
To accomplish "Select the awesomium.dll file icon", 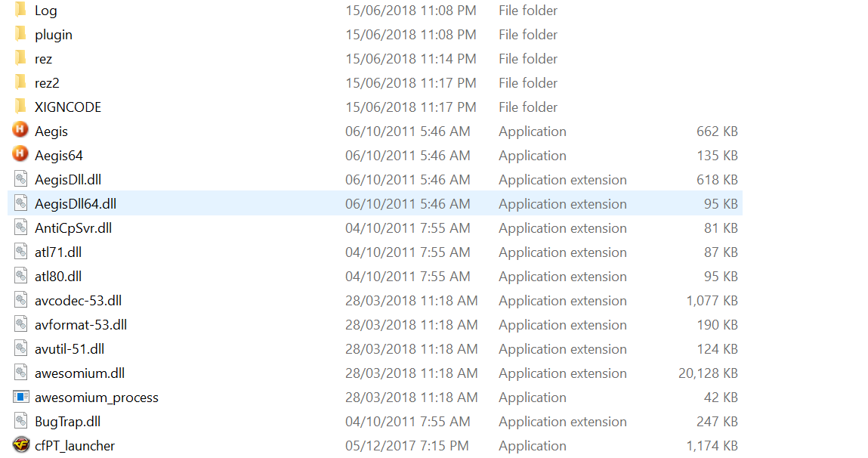I will click(x=20, y=372).
